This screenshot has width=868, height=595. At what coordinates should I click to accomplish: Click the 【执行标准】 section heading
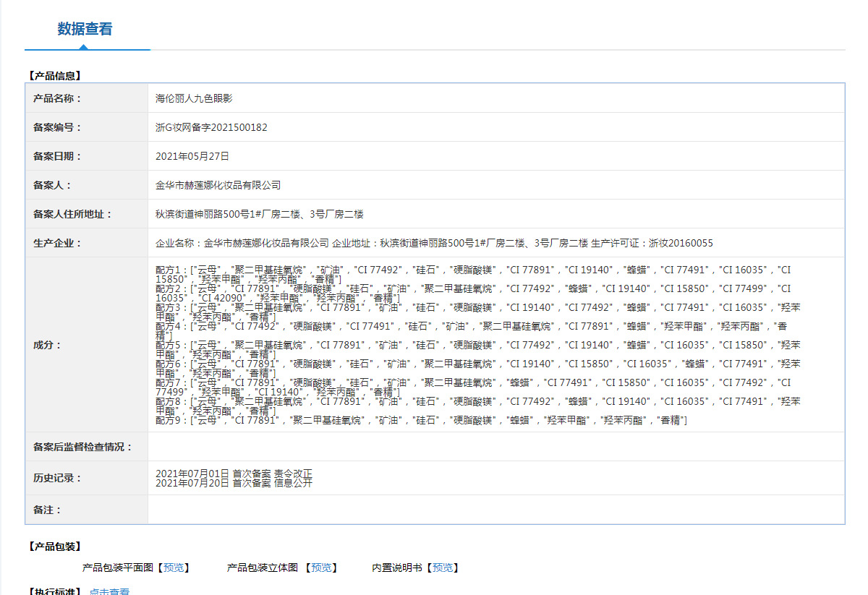tap(55, 591)
